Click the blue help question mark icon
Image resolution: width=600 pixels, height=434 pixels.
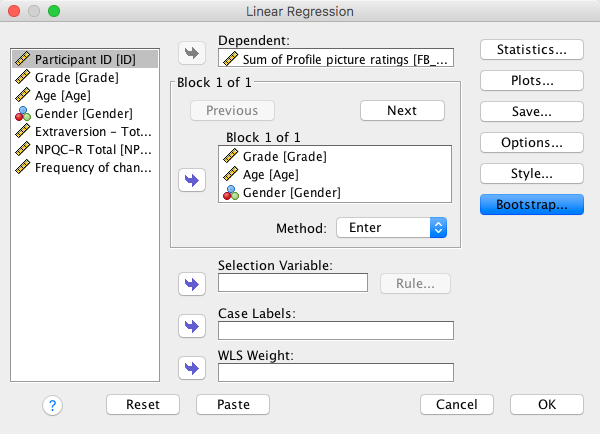point(53,404)
